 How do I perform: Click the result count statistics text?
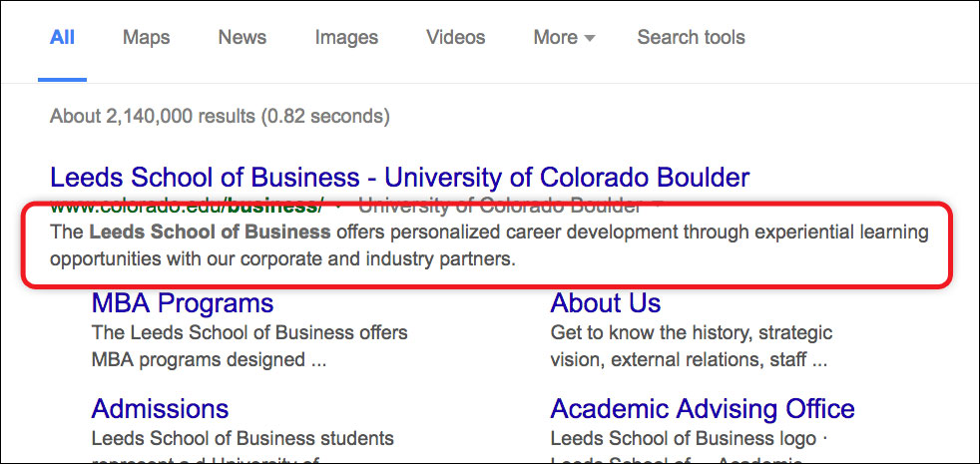pos(220,117)
